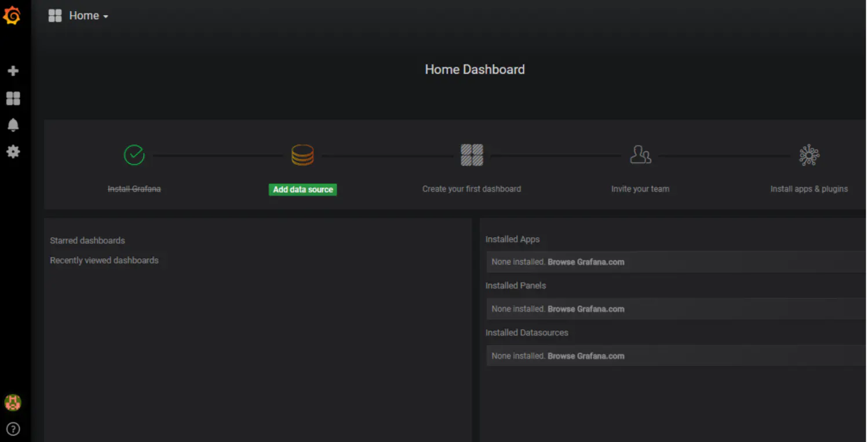The height and width of the screenshot is (442, 868).
Task: Open the Help question mark icon
Action: (x=13, y=429)
